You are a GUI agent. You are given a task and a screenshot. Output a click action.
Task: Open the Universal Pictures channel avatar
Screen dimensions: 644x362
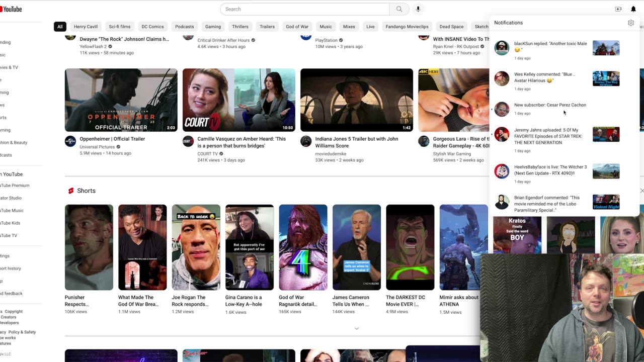pyautogui.click(x=70, y=141)
